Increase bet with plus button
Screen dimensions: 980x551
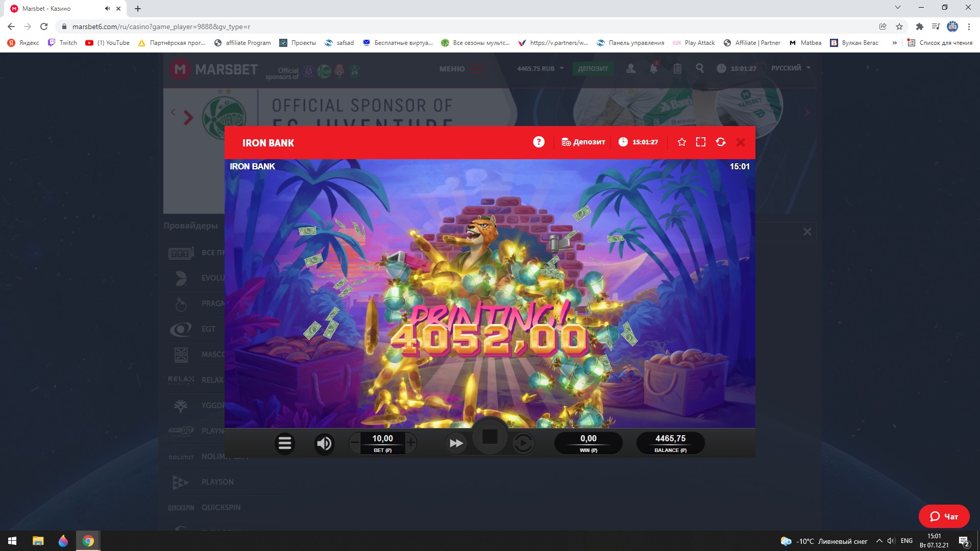[411, 442]
